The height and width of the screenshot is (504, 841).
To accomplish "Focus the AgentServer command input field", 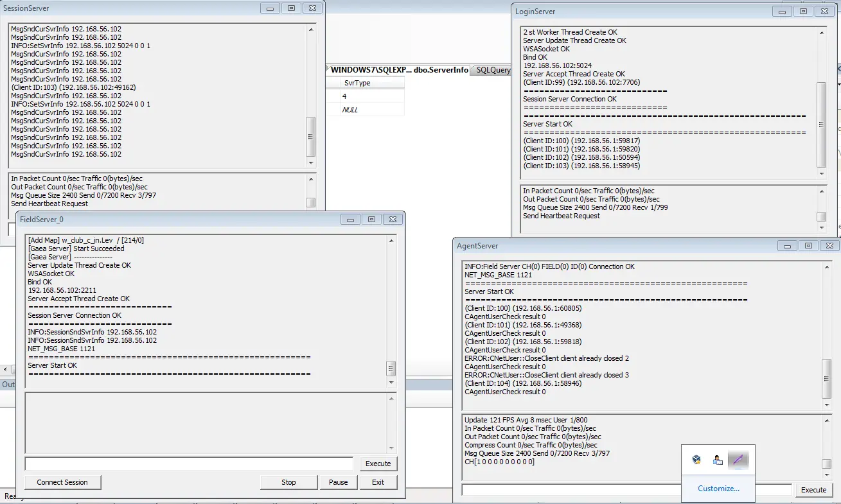I will [626, 490].
